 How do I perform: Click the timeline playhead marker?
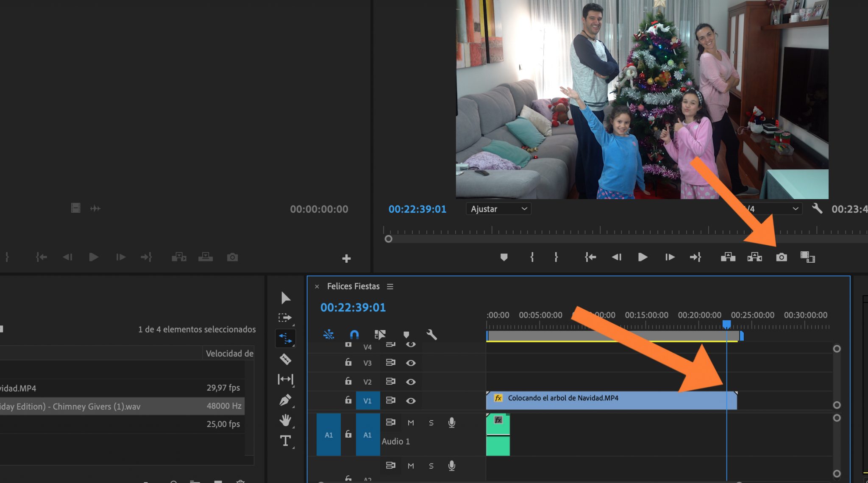[726, 325]
